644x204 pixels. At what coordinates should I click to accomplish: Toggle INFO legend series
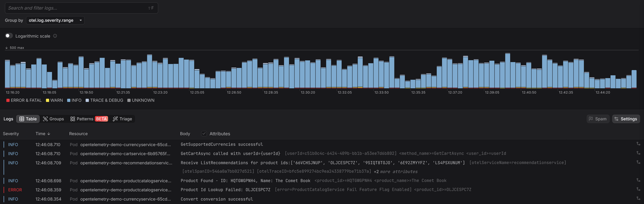click(75, 100)
